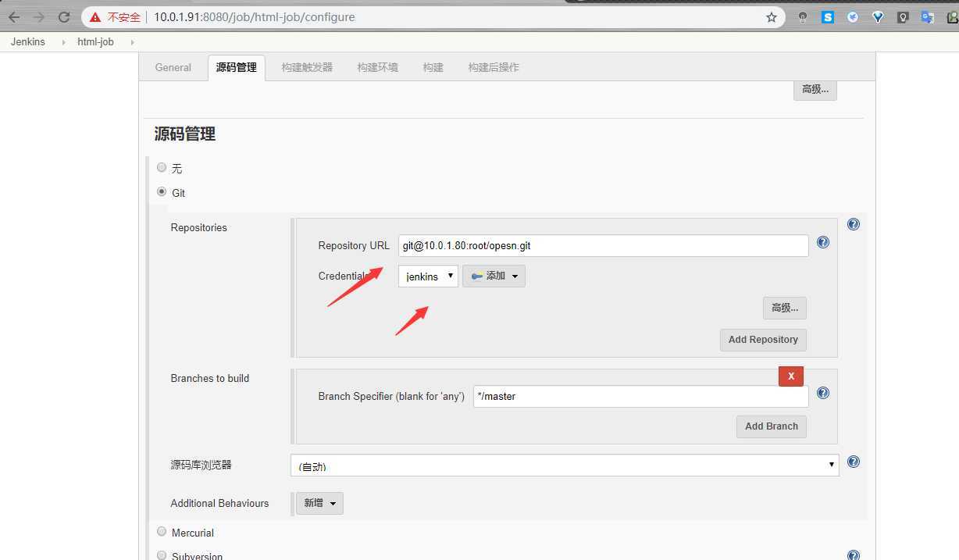This screenshot has height=560, width=959.
Task: Switch to the 构建触发器 tab
Action: [307, 67]
